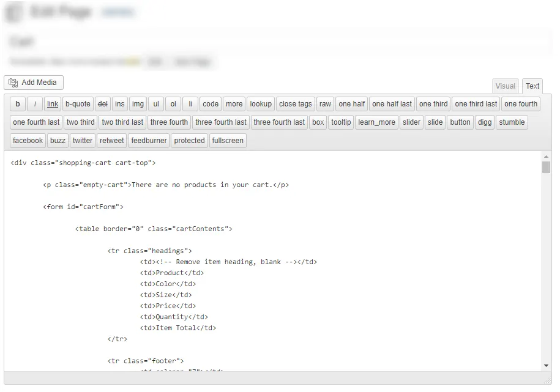Insert the twitter shortcode

[x=83, y=140]
